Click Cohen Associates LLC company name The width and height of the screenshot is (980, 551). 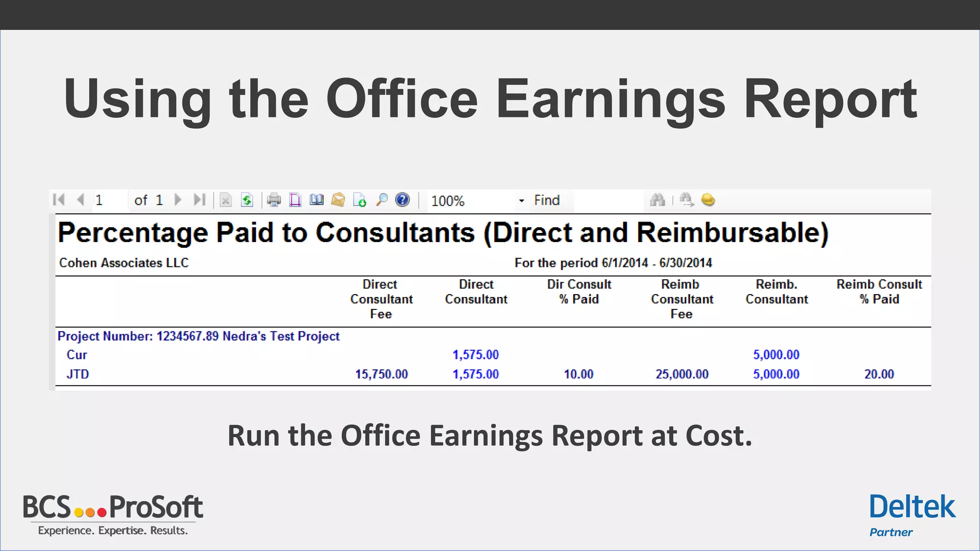point(124,263)
